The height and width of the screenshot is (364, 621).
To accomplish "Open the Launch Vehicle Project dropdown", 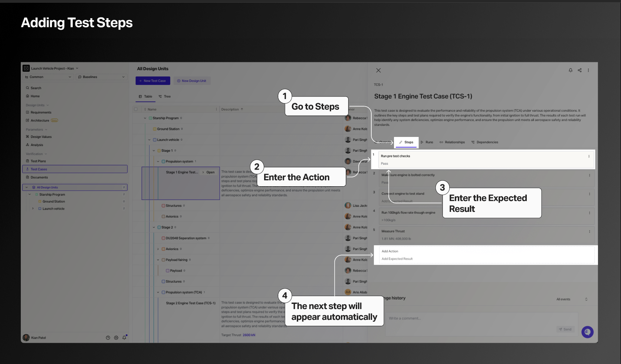I will pos(54,68).
